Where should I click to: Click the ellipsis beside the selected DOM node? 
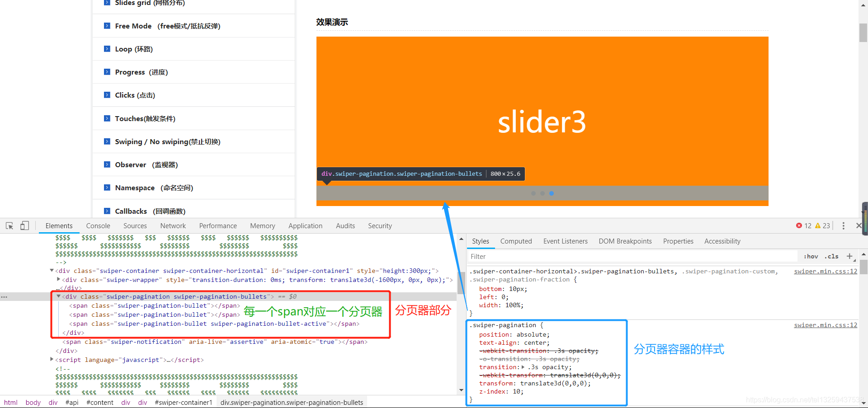coord(4,297)
